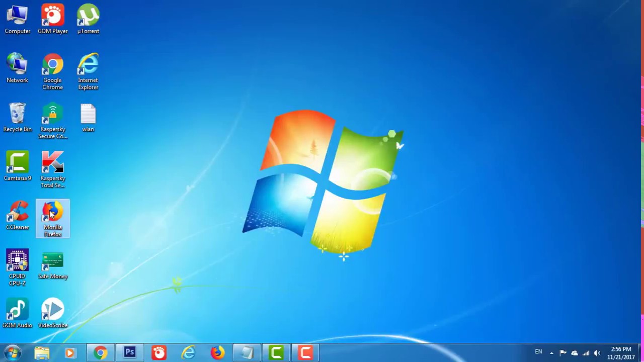
Task: Select the Computer desktop icon
Action: pyautogui.click(x=18, y=20)
